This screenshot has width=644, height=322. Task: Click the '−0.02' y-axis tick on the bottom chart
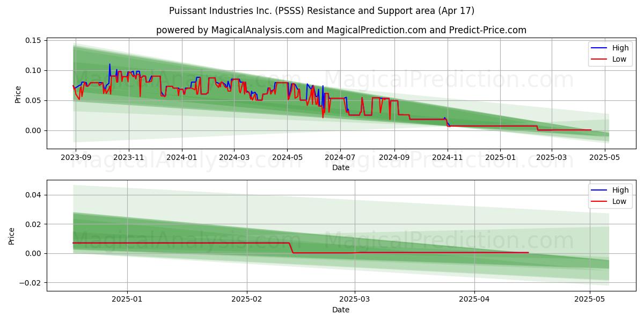30,283
